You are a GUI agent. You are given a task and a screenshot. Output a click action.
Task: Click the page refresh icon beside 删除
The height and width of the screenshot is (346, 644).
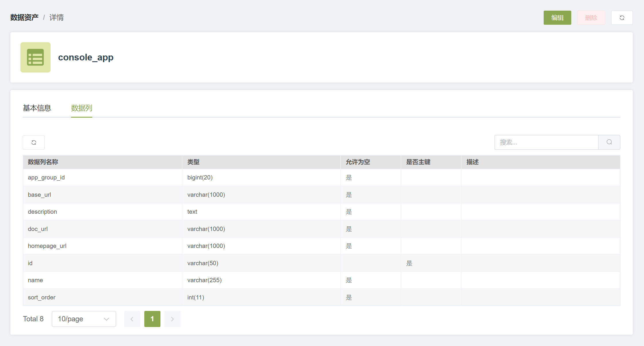pos(622,18)
